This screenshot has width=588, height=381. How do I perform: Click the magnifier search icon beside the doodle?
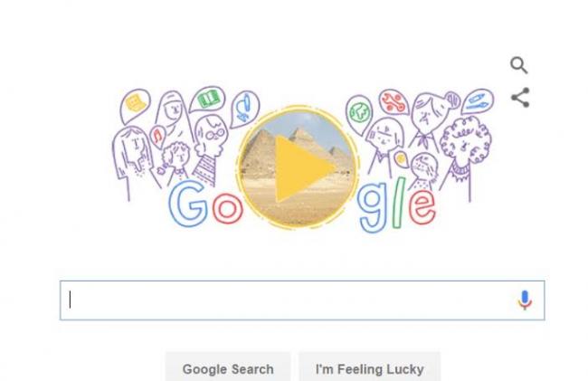519,66
